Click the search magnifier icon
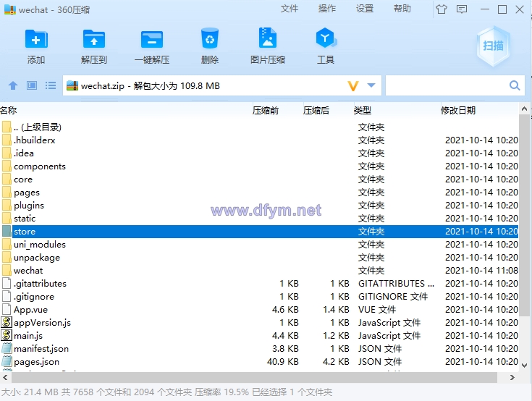The width and height of the screenshot is (532, 401). click(515, 85)
